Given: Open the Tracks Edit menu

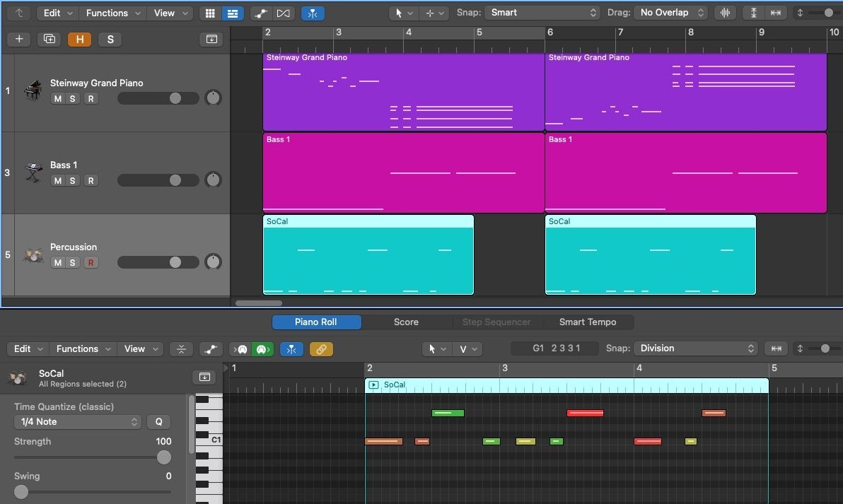Looking at the screenshot, I should [x=57, y=13].
